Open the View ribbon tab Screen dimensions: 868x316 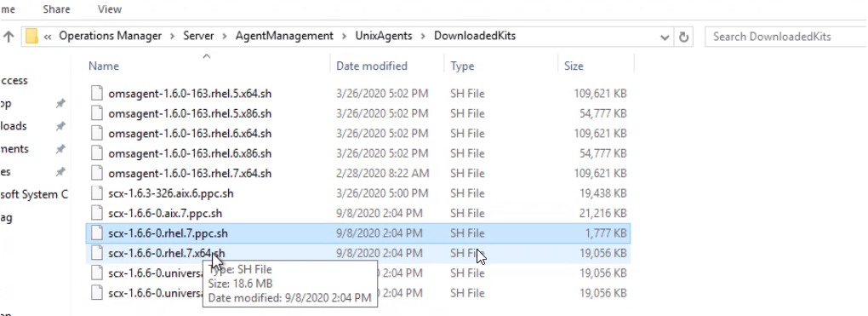[x=110, y=9]
